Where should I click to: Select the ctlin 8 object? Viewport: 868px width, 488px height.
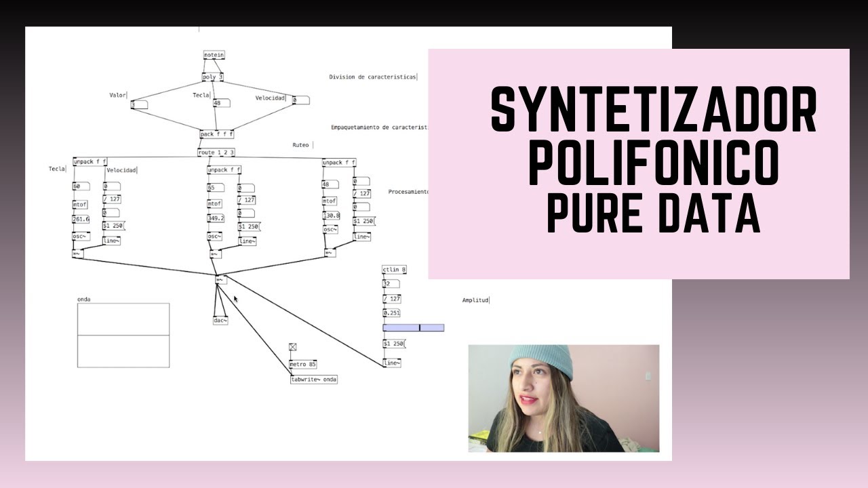395,270
